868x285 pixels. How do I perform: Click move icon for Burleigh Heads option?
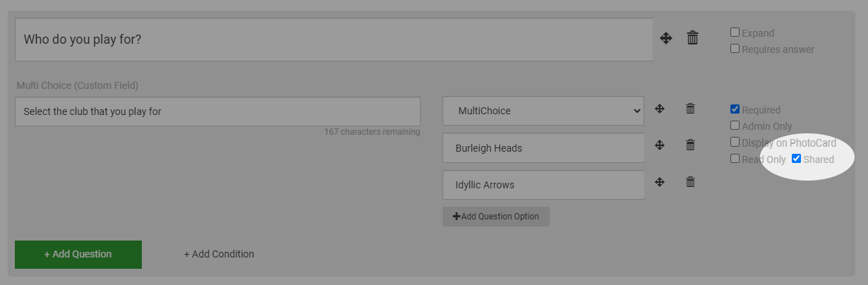(660, 145)
